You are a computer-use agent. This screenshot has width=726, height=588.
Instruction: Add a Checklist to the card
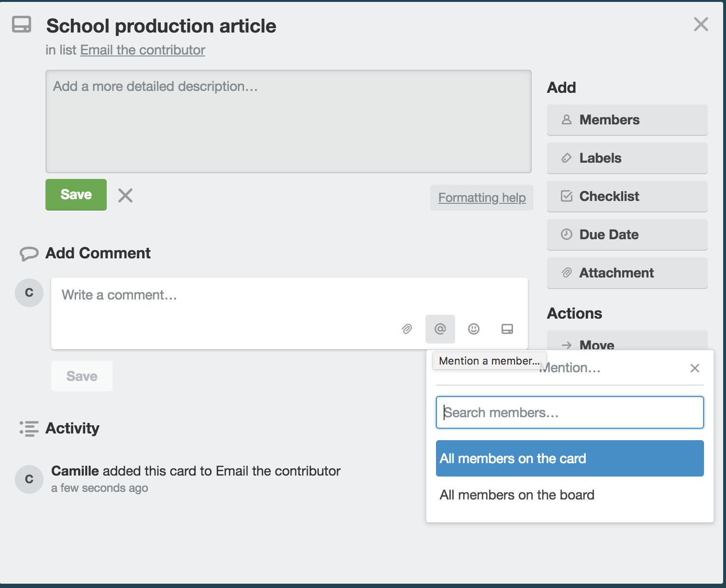click(x=627, y=196)
